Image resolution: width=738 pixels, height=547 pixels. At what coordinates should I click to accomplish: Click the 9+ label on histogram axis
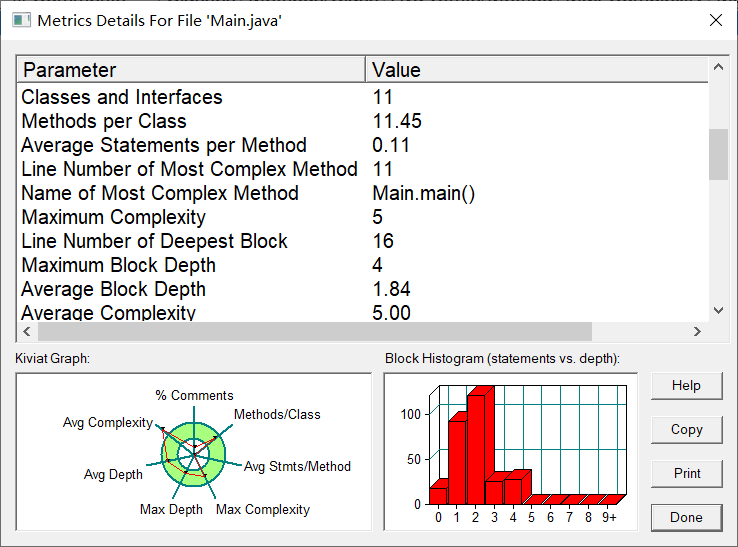609,517
